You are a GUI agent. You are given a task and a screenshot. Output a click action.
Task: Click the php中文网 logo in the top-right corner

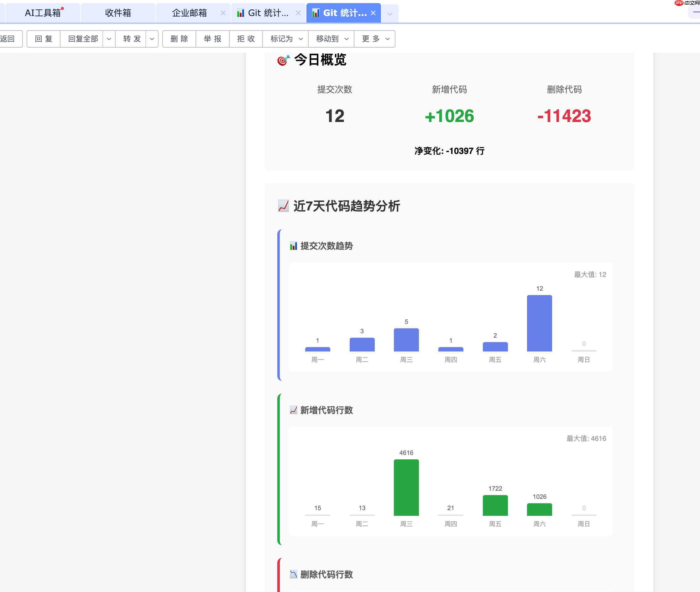tap(680, 3)
